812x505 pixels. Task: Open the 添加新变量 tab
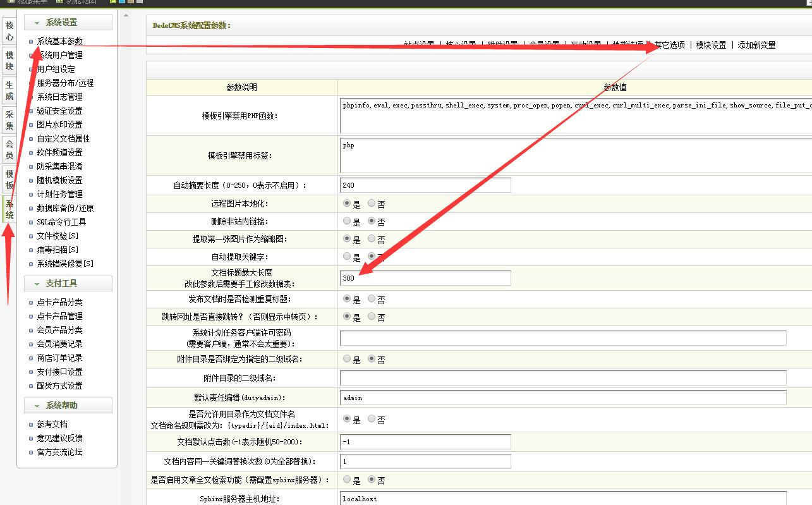tap(757, 45)
